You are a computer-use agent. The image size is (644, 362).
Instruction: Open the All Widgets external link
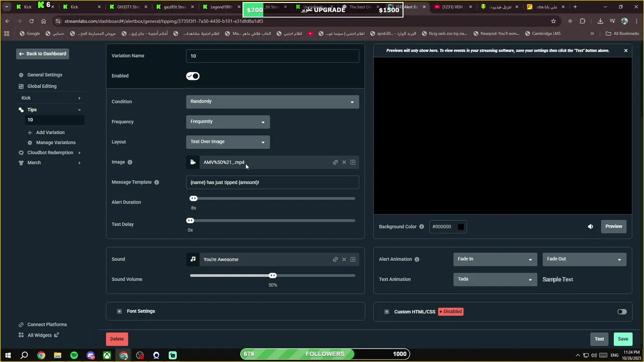pyautogui.click(x=39, y=335)
